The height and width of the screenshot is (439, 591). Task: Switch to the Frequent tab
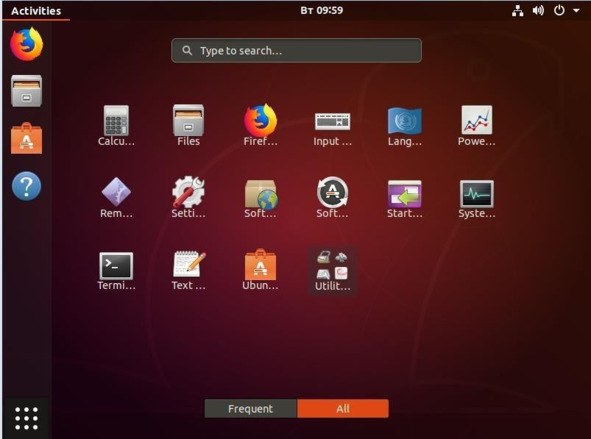pyautogui.click(x=251, y=408)
